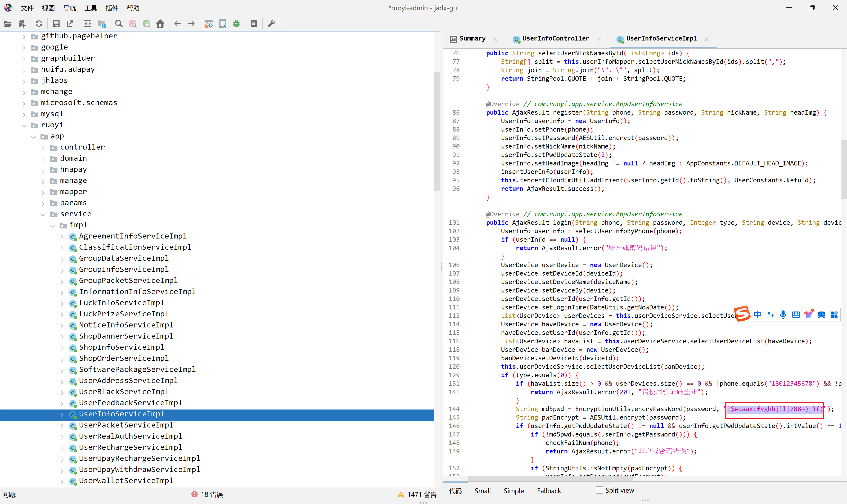Open the 导航 menu
This screenshot has height=504, width=847.
pos(70,8)
